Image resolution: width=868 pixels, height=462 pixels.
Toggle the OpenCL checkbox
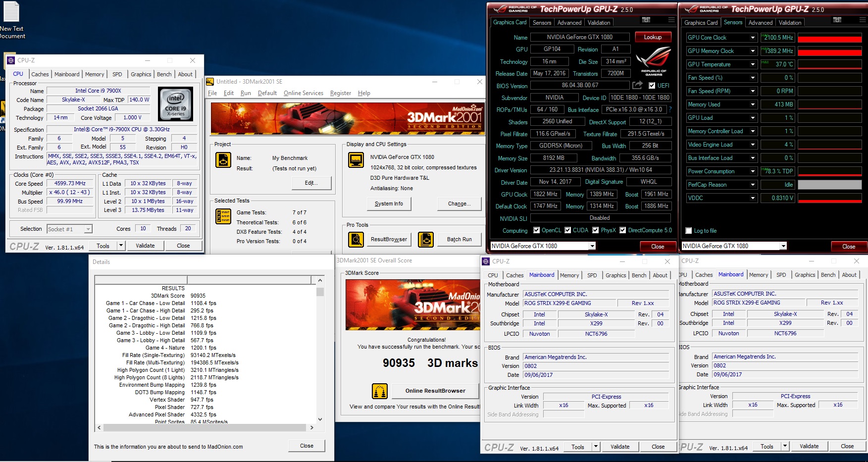point(536,230)
